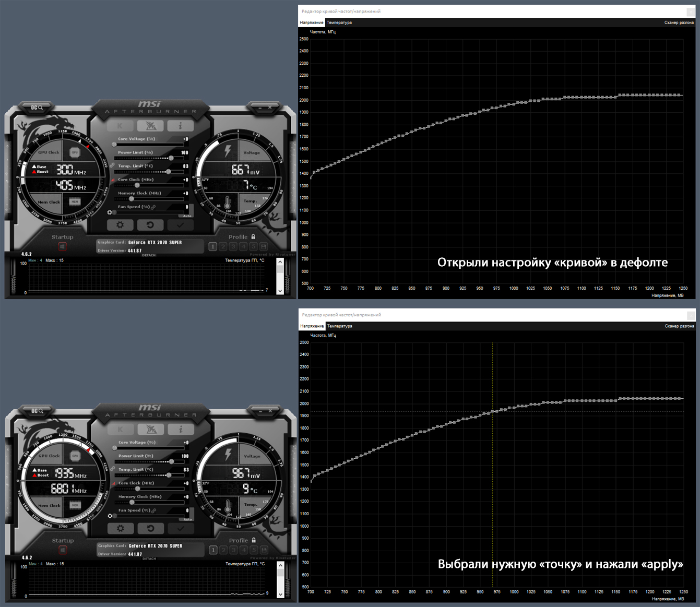
Task: Click the fan settings gear icon in top Afterburner
Action: tap(109, 212)
